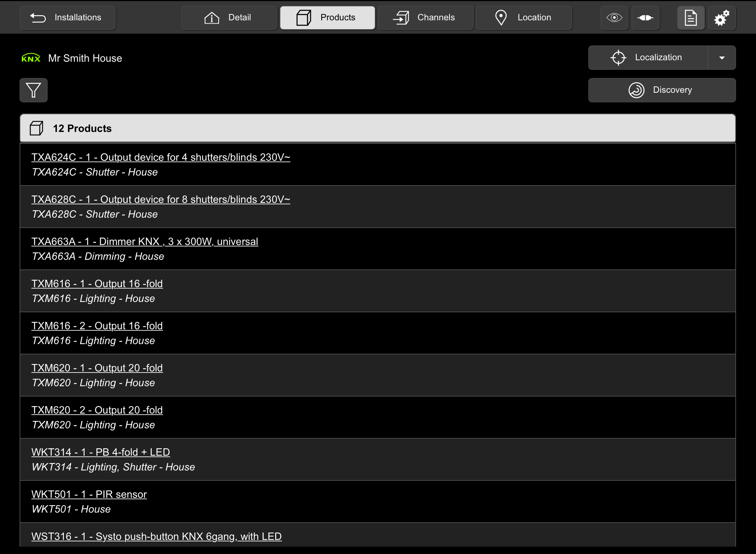Go back to Installations

tap(68, 17)
